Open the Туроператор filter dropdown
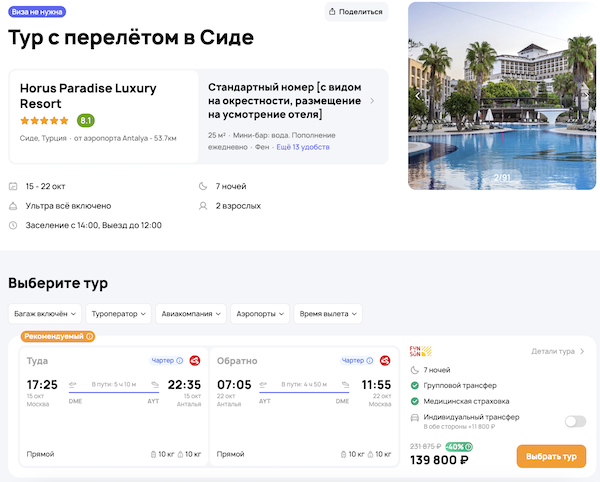The image size is (600, 482). click(x=118, y=314)
